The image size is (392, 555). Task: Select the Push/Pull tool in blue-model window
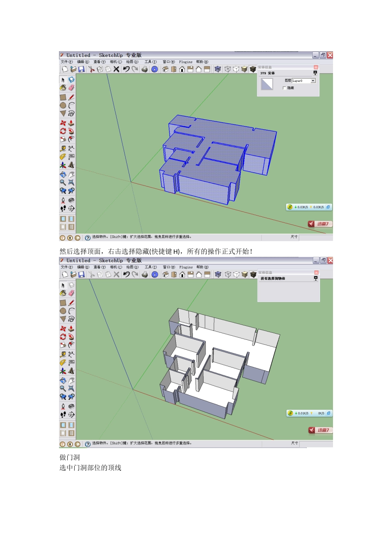(x=71, y=123)
